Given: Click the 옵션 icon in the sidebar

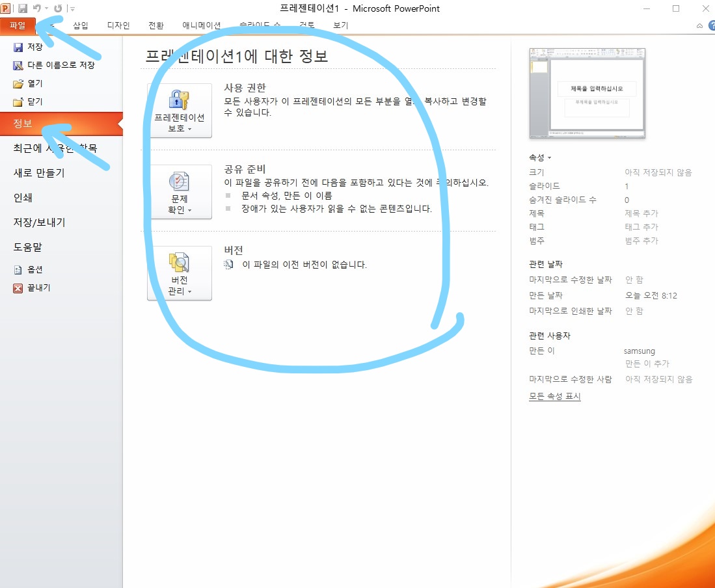Looking at the screenshot, I should click(18, 271).
